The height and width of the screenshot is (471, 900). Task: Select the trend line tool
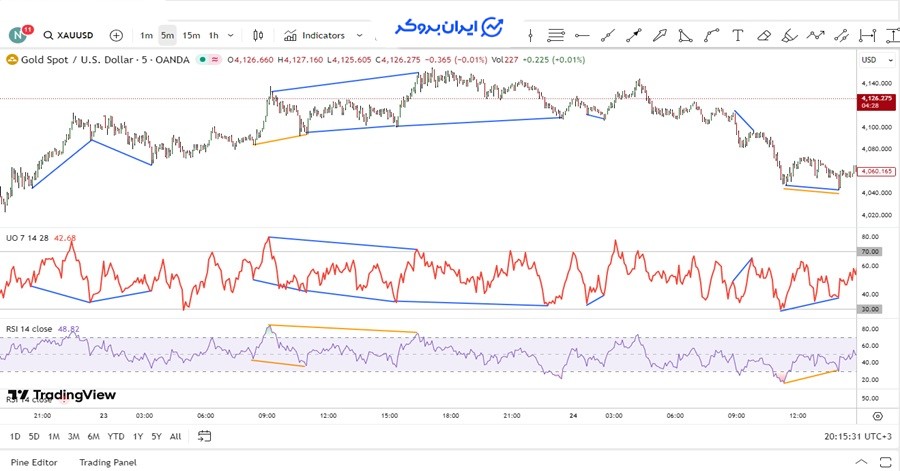[x=608, y=35]
